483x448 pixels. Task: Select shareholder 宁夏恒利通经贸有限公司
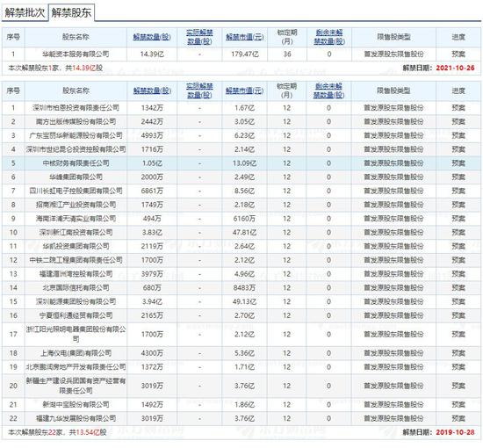[x=76, y=315]
